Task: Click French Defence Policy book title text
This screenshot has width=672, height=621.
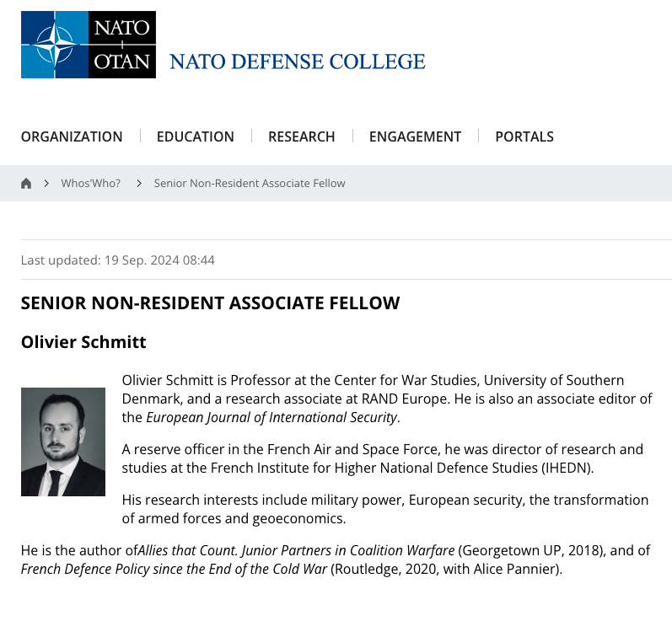Action: 174,569
